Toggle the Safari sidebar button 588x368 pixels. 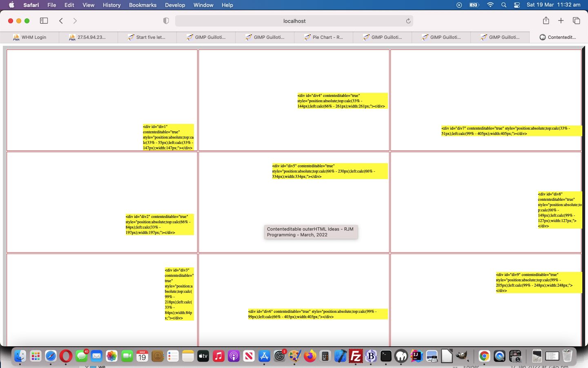[44, 21]
